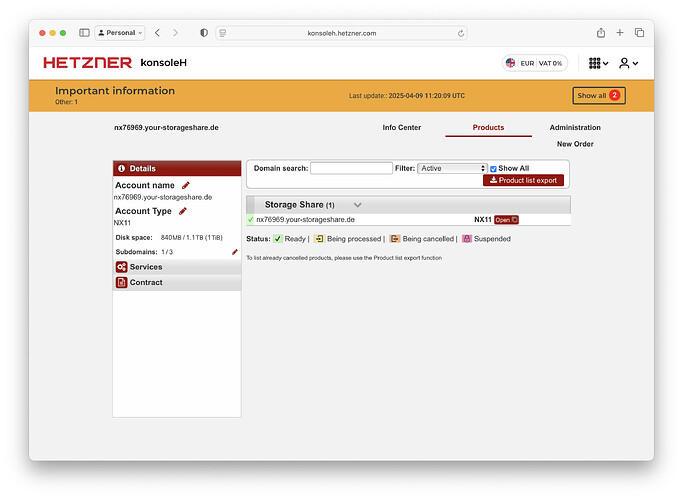Click Show all important information button

[599, 95]
